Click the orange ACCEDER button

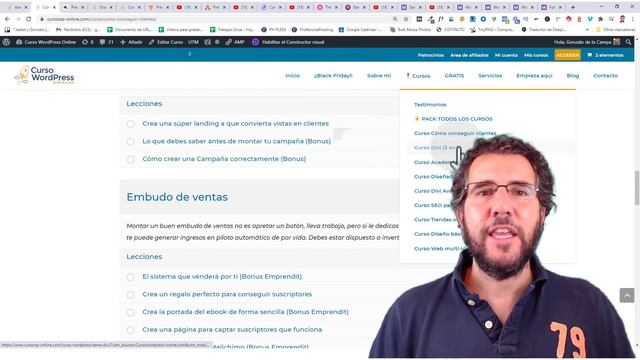pyautogui.click(x=567, y=55)
